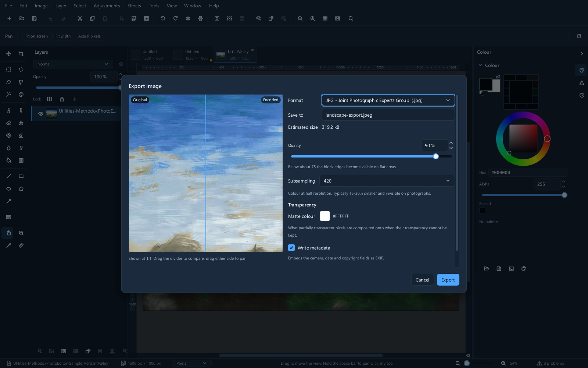Click the Rotate left icon in toolbar
588x368 pixels.
pyautogui.click(x=163, y=18)
